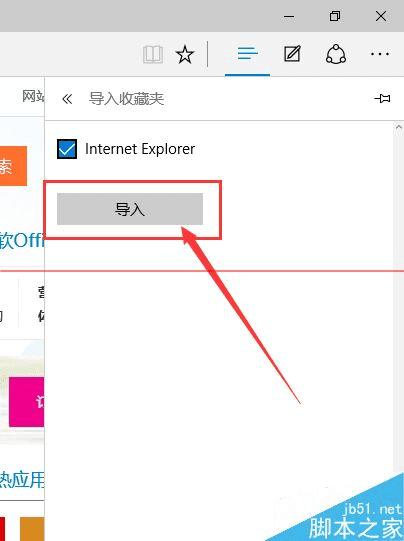Click the star favorites icon
Viewport: 404px width, 541px height.
(x=185, y=54)
